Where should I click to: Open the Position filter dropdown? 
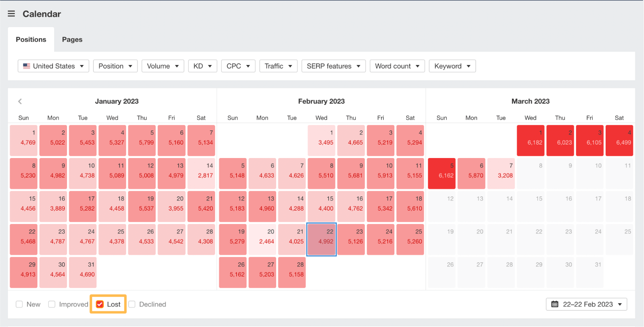point(115,66)
